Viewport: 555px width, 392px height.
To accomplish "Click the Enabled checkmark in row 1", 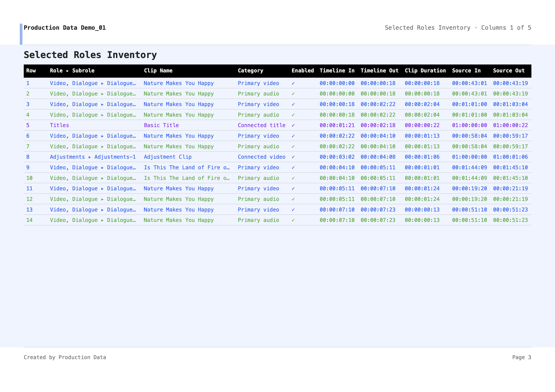I will tap(293, 83).
